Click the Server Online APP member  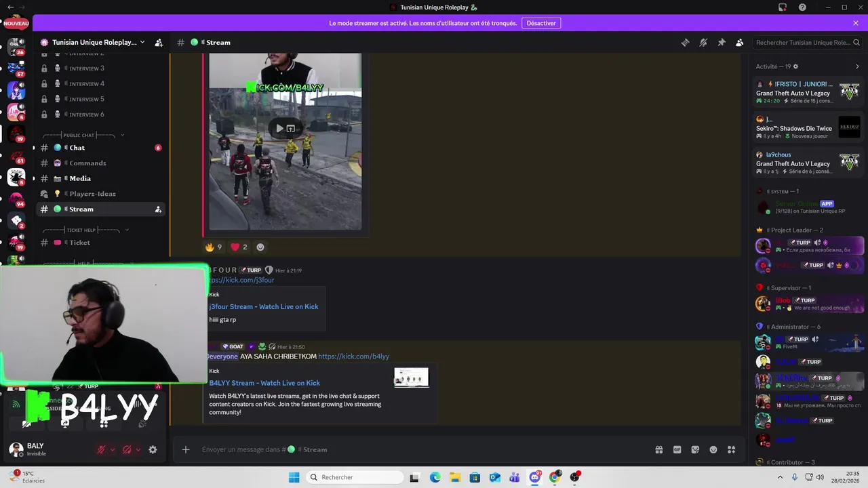point(808,207)
